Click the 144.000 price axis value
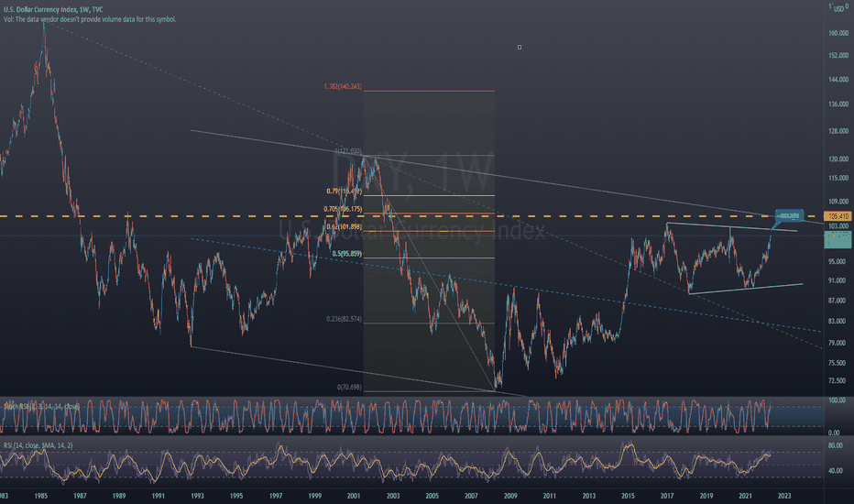 click(838, 80)
